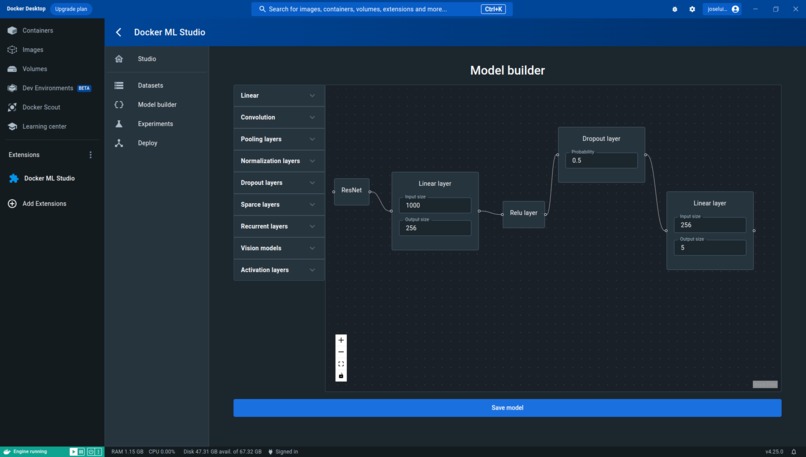This screenshot has width=806, height=457.
Task: Select the Relu layer node
Action: tap(523, 213)
